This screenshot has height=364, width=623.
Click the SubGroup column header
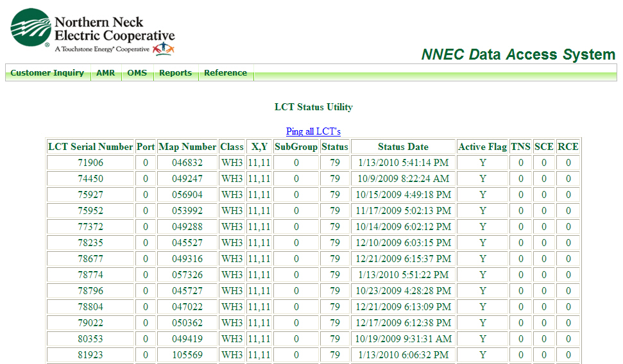[x=296, y=147]
